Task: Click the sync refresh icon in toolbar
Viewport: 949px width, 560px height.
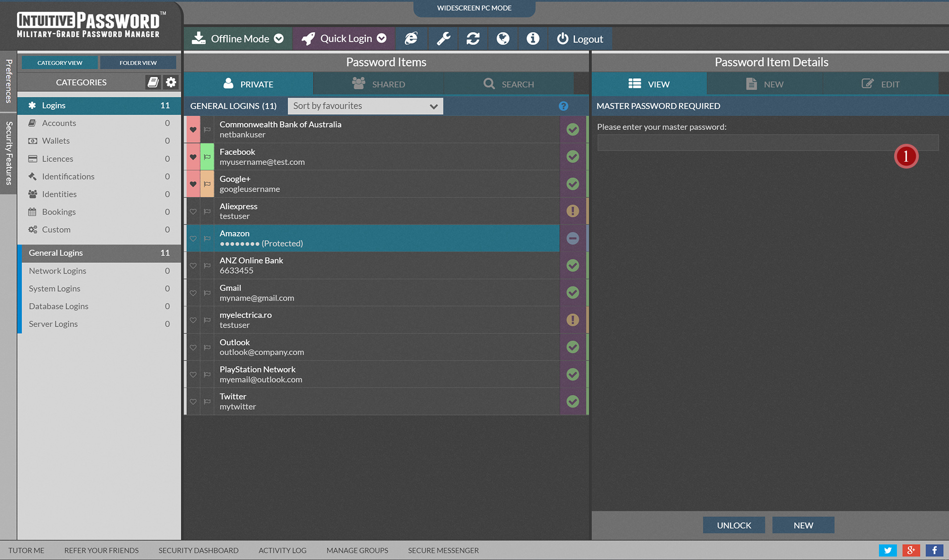Action: pyautogui.click(x=473, y=39)
